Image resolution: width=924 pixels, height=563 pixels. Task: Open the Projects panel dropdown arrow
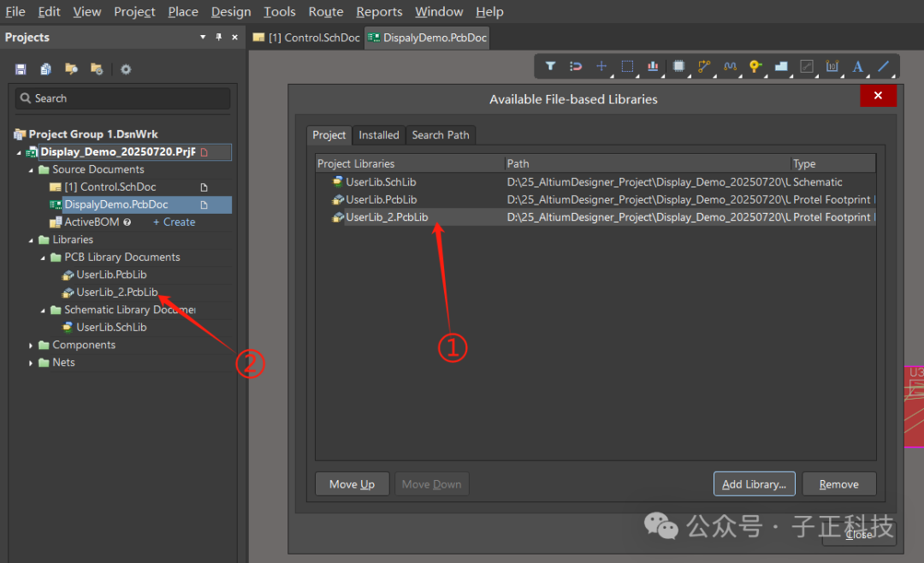coord(203,37)
